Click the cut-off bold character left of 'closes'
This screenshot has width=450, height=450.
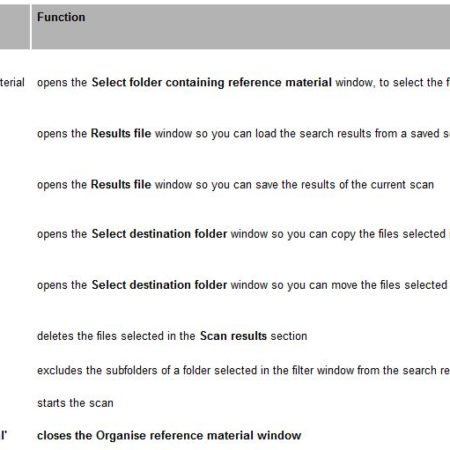point(3,435)
